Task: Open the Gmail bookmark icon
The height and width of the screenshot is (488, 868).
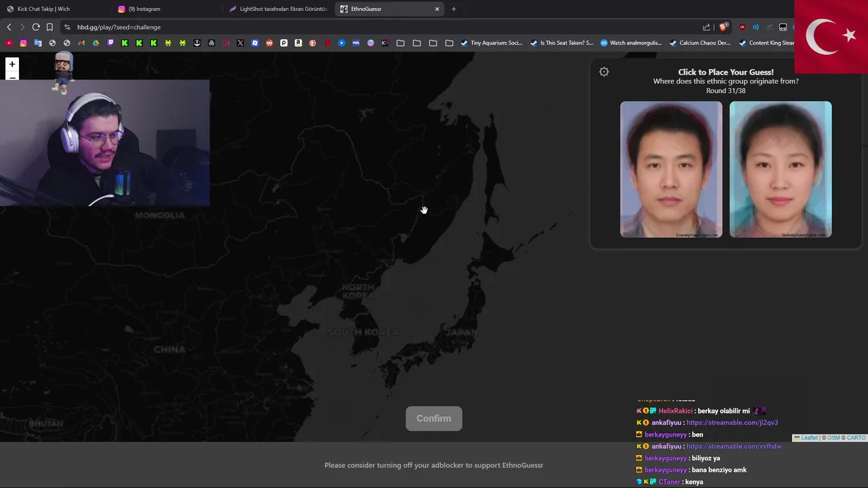Action: tap(81, 43)
